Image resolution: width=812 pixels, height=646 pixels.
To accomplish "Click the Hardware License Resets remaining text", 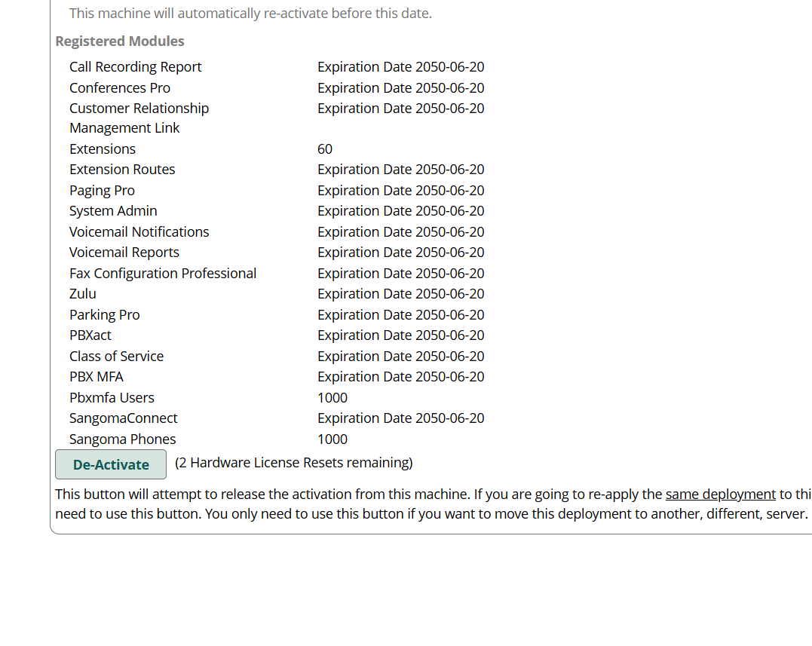I will (294, 463).
